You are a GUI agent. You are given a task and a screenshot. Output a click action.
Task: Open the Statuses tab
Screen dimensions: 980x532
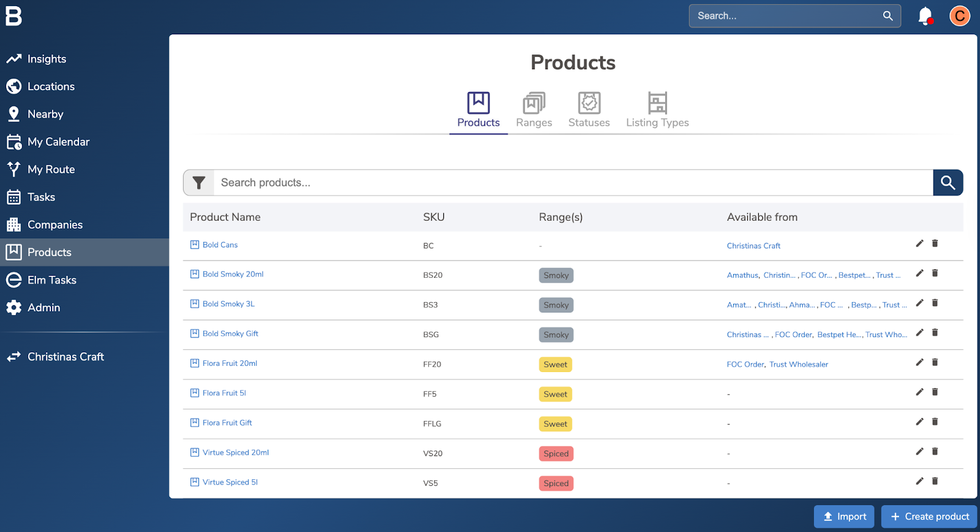pyautogui.click(x=589, y=110)
